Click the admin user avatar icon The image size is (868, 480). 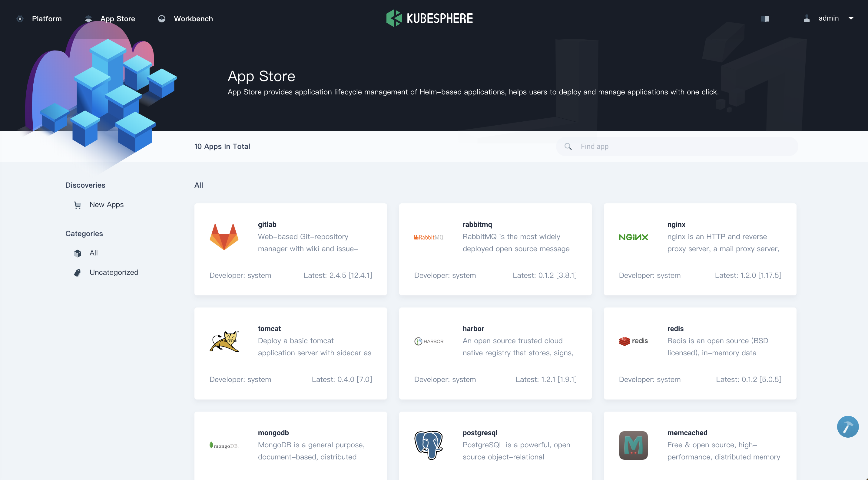807,18
